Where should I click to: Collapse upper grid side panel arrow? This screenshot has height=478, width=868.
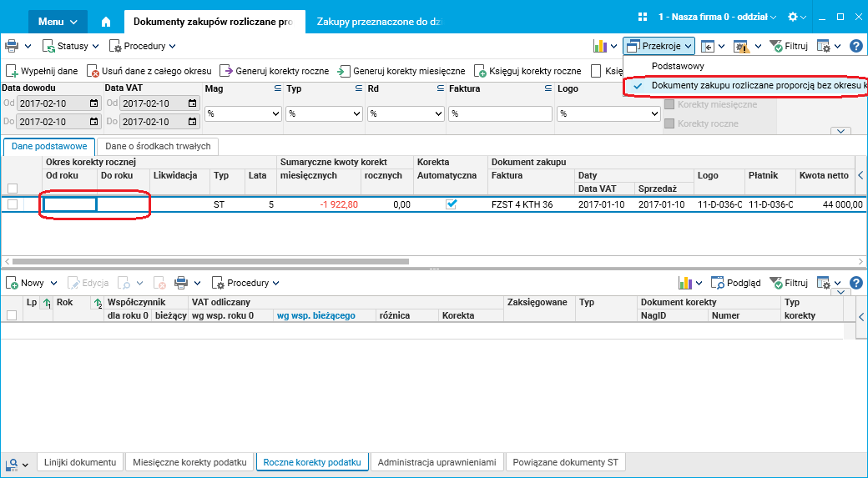click(x=860, y=175)
